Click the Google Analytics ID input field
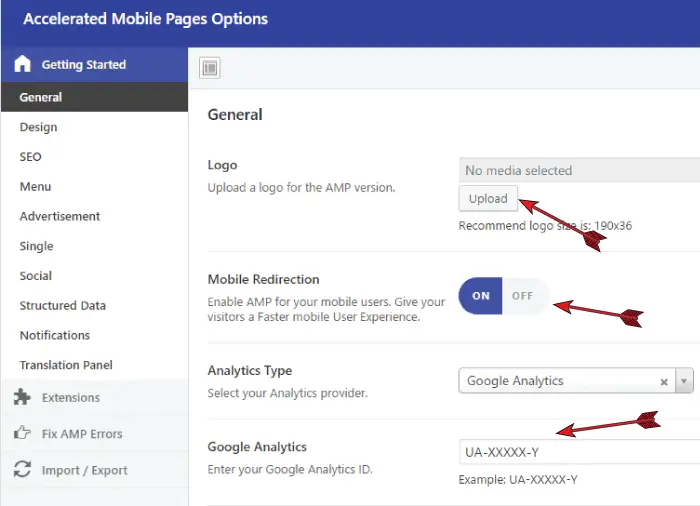Screen dimensions: 700x506 pyautogui.click(x=579, y=452)
